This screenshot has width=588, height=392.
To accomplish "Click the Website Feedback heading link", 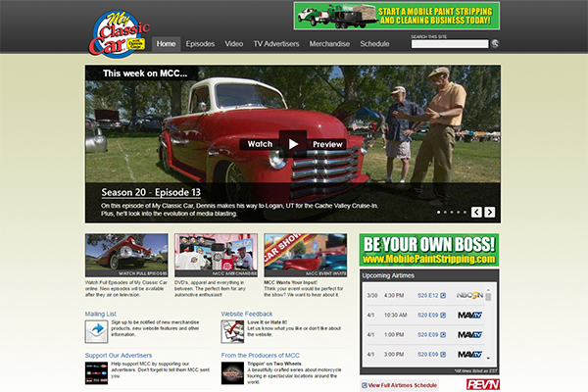I will pos(247,314).
